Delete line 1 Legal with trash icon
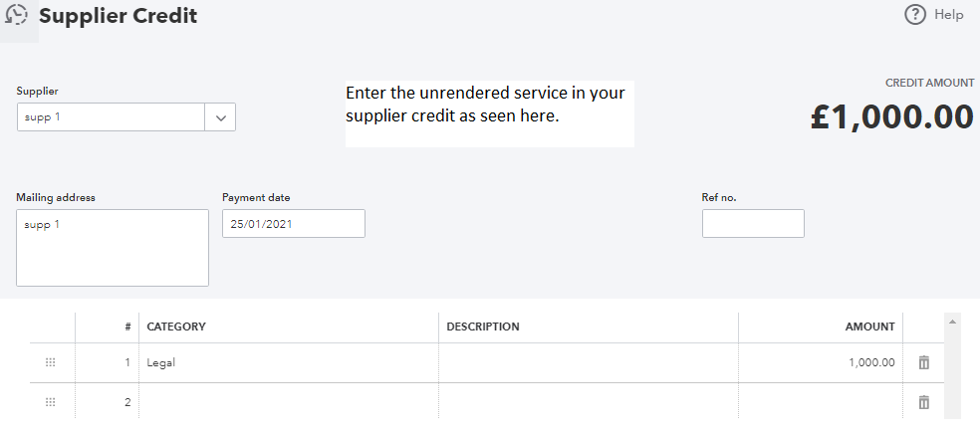Viewport: 980px width, 436px height. coord(923,362)
